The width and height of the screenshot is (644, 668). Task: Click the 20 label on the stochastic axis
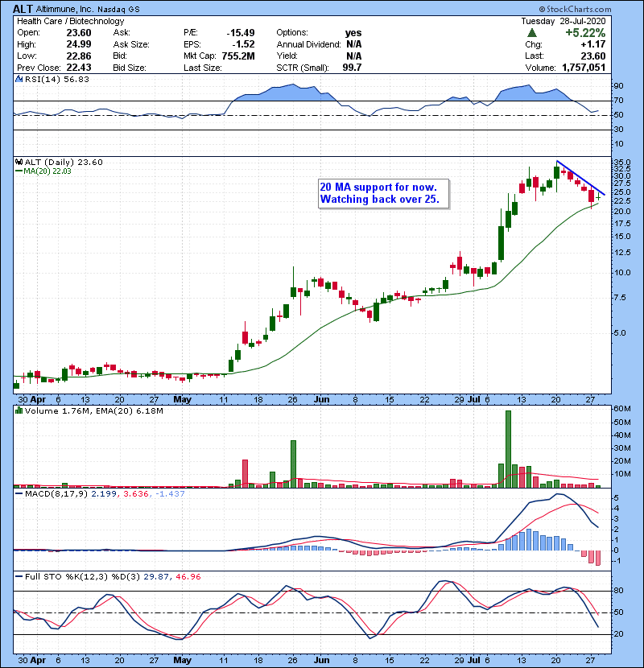point(618,634)
